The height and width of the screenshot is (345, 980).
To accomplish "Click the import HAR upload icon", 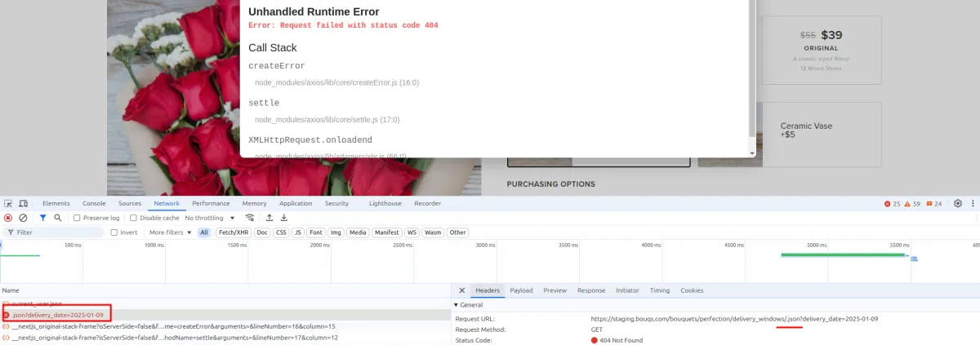I will pos(269,218).
